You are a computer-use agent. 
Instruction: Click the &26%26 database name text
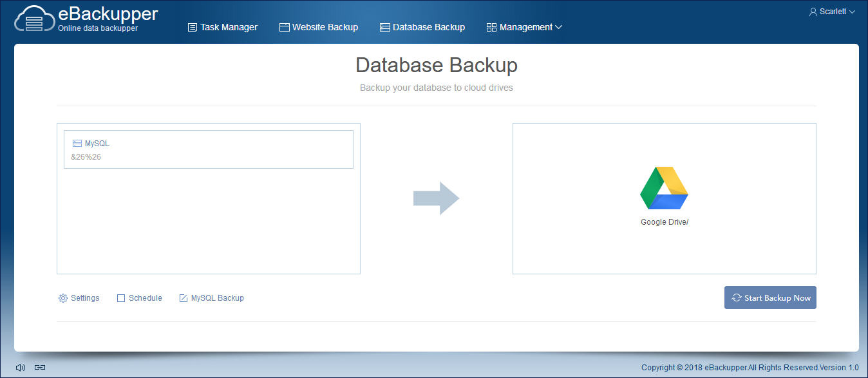(x=86, y=156)
